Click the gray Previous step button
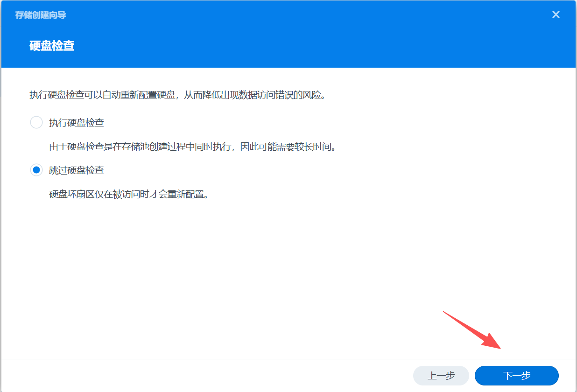The image size is (577, 392). coord(441,376)
